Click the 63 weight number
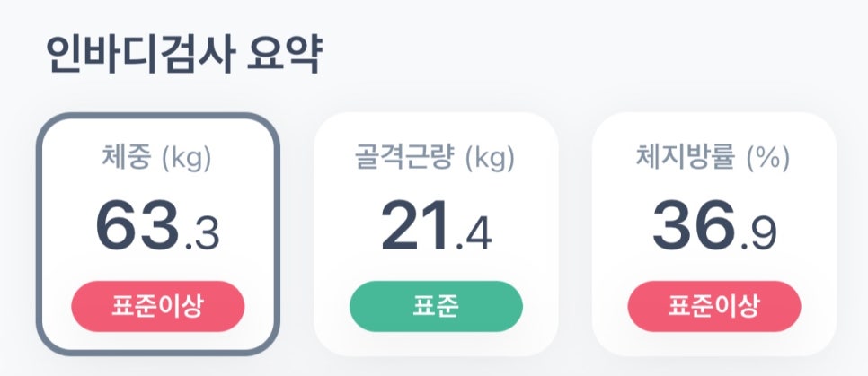This screenshot has height=376, width=868. tap(136, 225)
